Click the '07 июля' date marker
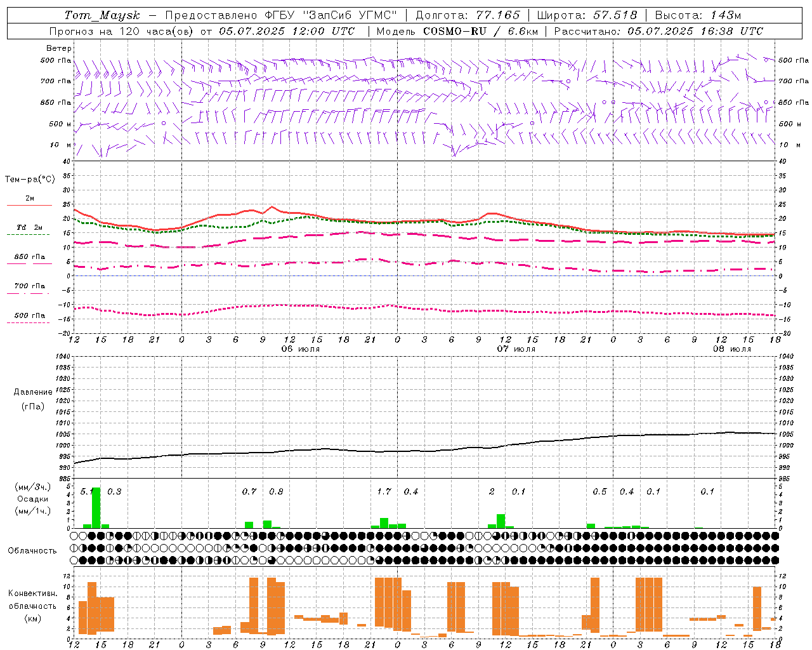812x650 pixels. click(x=516, y=349)
